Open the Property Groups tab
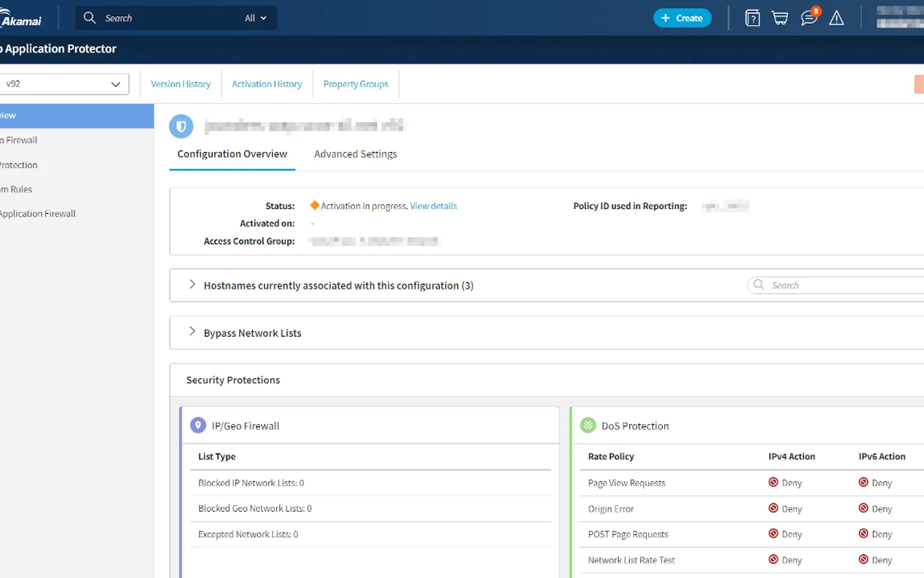924x578 pixels. [356, 84]
